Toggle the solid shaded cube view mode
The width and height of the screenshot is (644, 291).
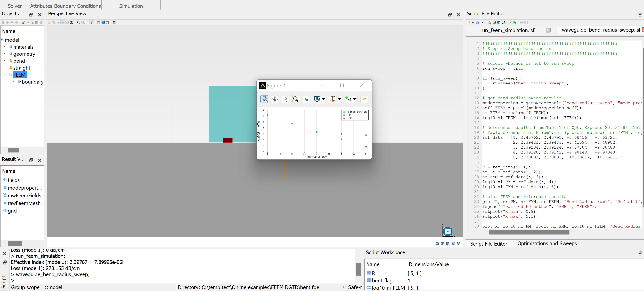[103, 22]
